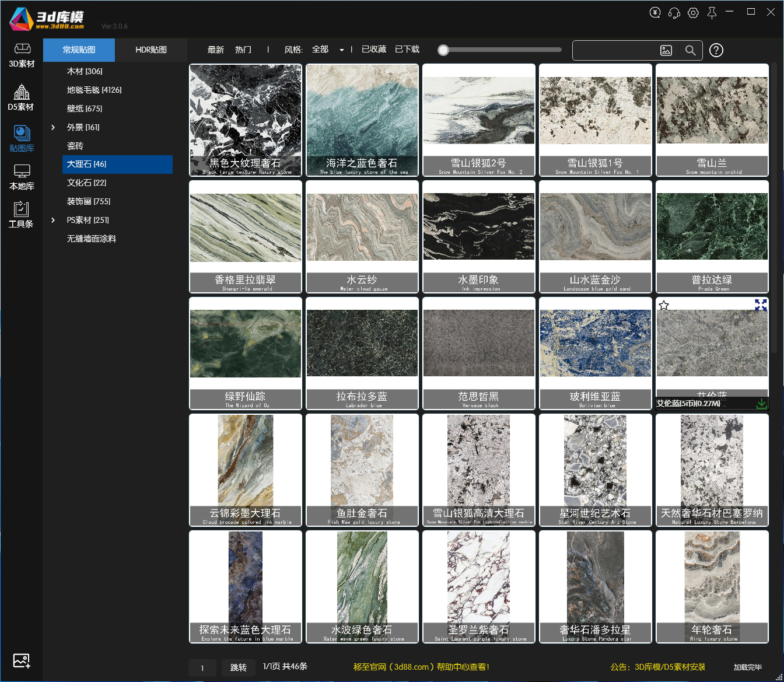784x682 pixels.
Task: Open the 本地库 local library
Action: point(22,177)
